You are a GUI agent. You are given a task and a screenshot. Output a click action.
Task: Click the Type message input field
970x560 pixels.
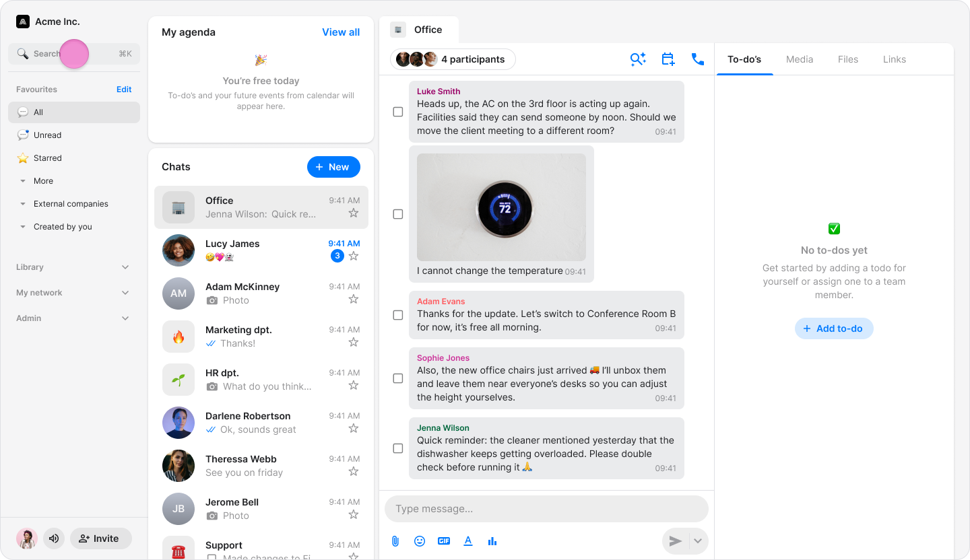coord(546,509)
